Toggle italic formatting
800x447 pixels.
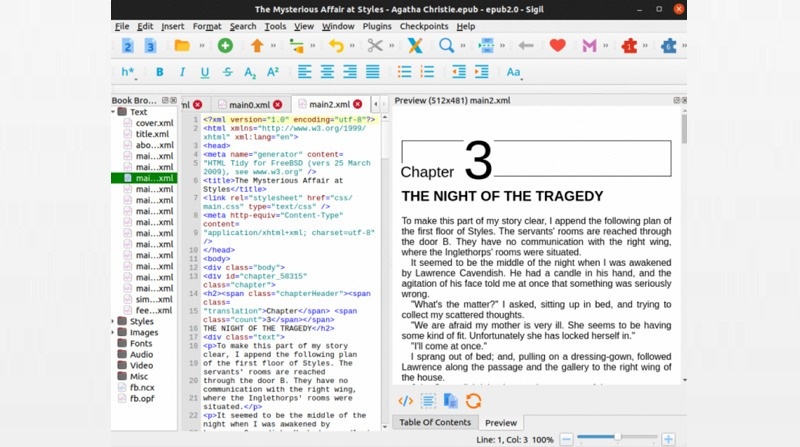182,72
